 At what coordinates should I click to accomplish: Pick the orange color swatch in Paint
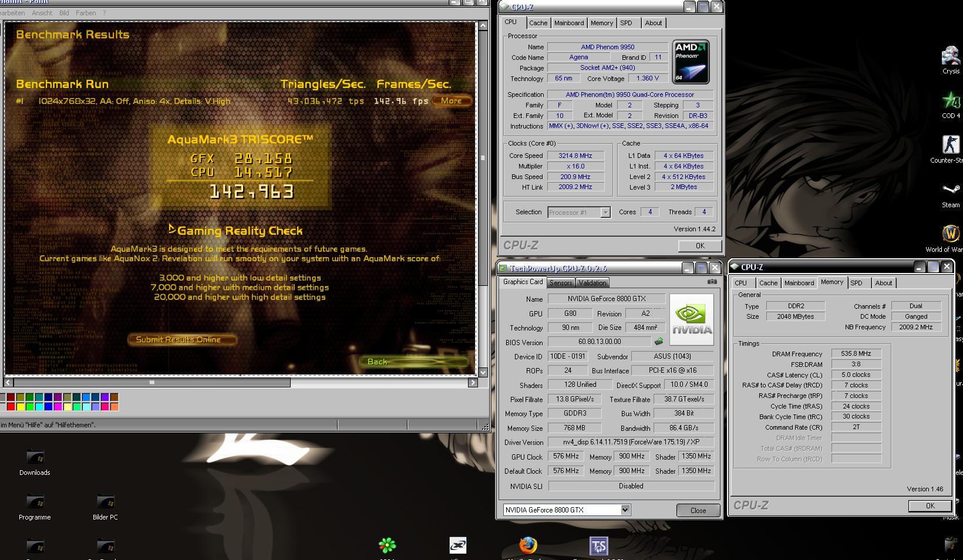click(x=114, y=406)
